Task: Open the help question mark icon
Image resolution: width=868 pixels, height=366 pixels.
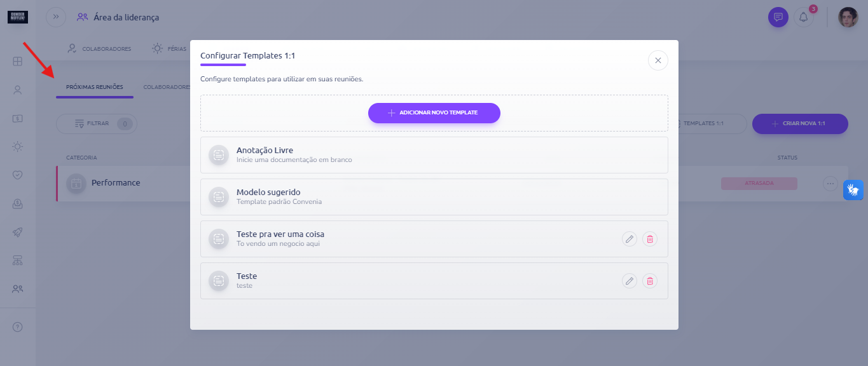Action: point(18,327)
